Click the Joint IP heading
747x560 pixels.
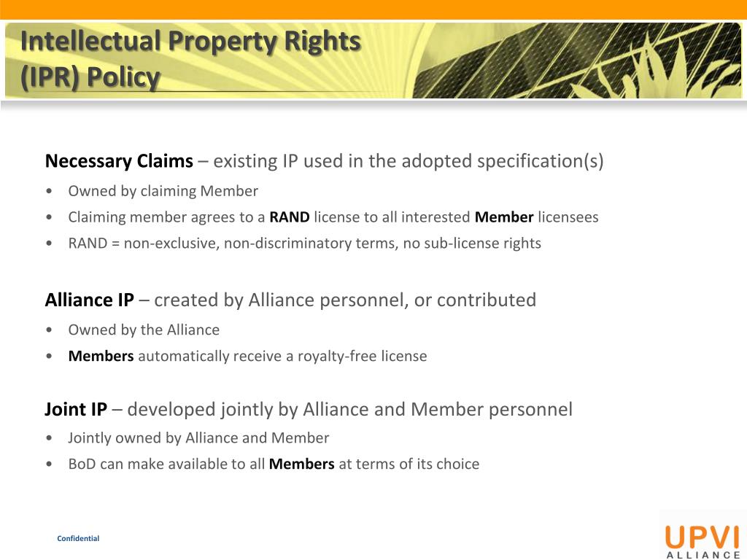pos(76,410)
